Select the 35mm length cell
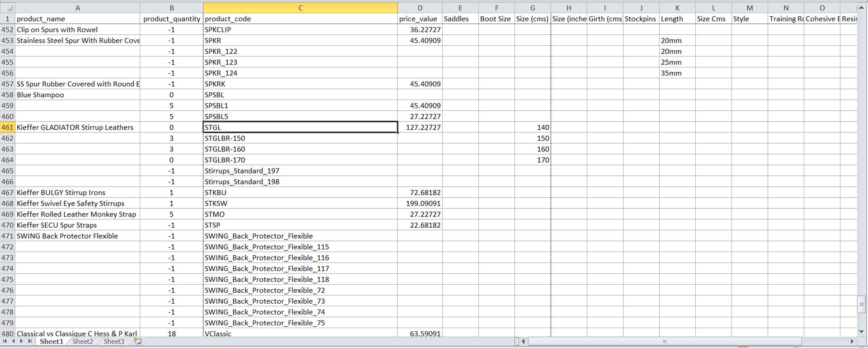This screenshot has height=348, width=868. coord(677,73)
